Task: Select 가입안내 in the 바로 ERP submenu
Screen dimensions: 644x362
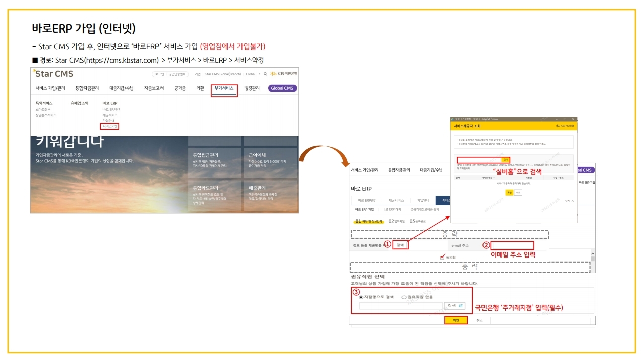Action: click(x=108, y=121)
